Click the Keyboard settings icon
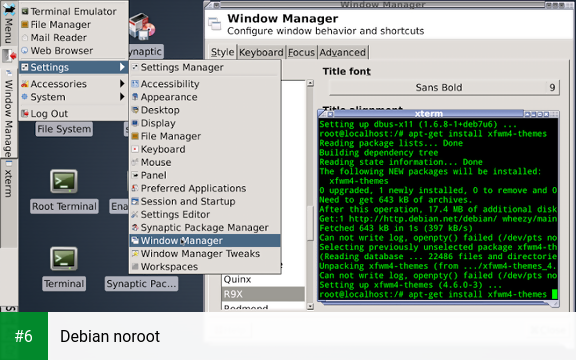The width and height of the screenshot is (576, 360). [x=135, y=149]
